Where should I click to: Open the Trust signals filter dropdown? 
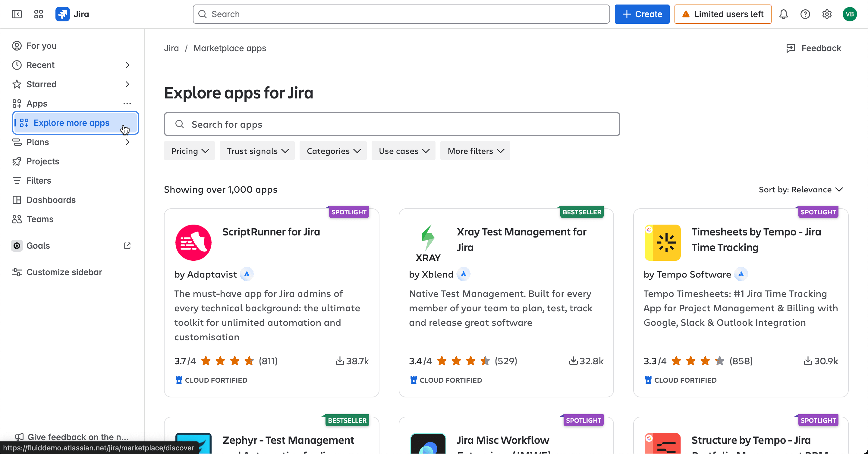[x=257, y=151]
